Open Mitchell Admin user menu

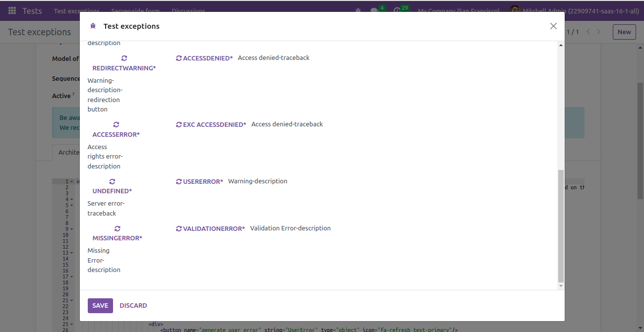point(574,10)
